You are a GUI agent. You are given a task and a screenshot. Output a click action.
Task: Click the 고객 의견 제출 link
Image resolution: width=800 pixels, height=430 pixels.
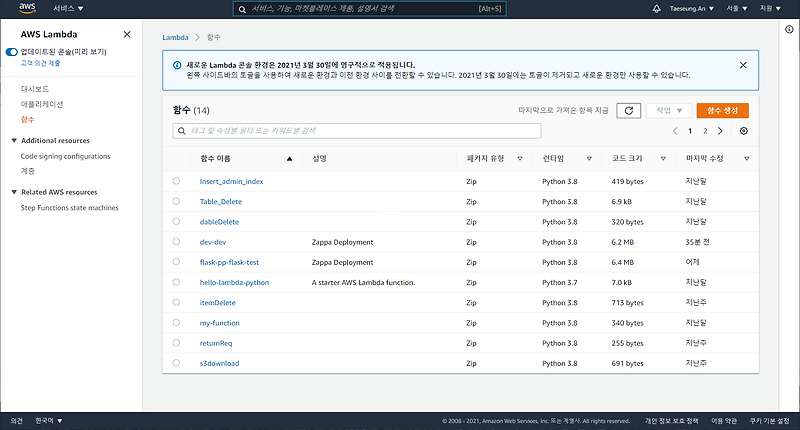point(40,63)
